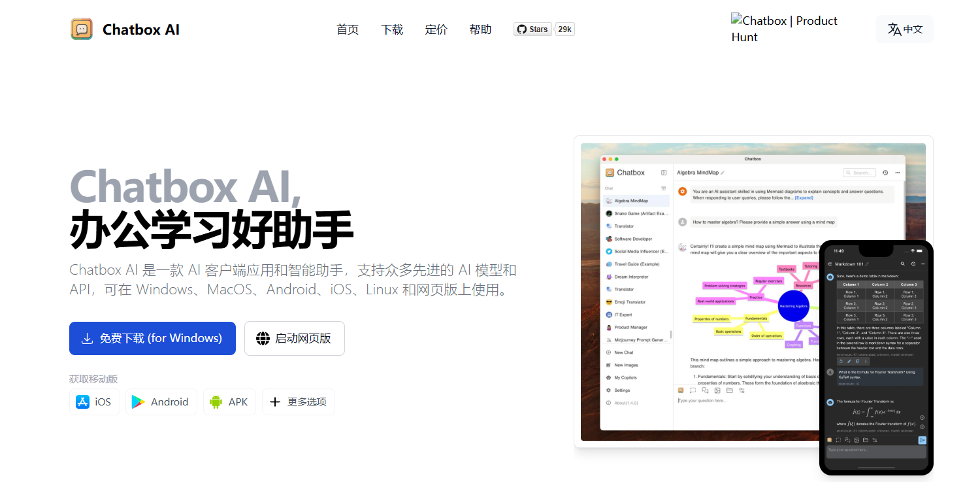Click the desktop app screenshot preview
Image resolution: width=980 pixels, height=482 pixels.
[706, 288]
